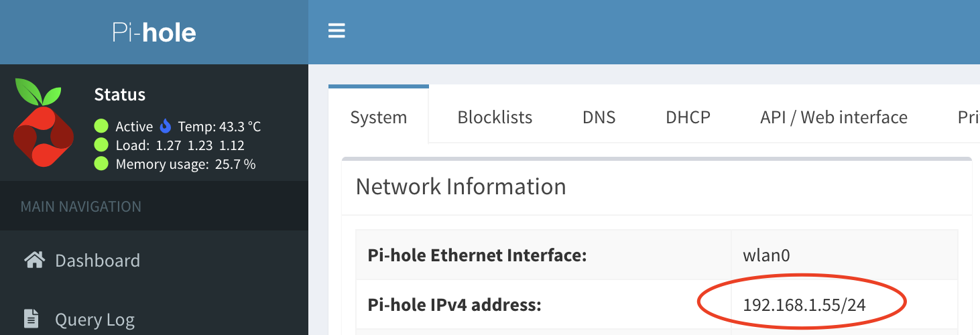
Task: Click the green Memory usage status dot
Action: pyautogui.click(x=101, y=163)
